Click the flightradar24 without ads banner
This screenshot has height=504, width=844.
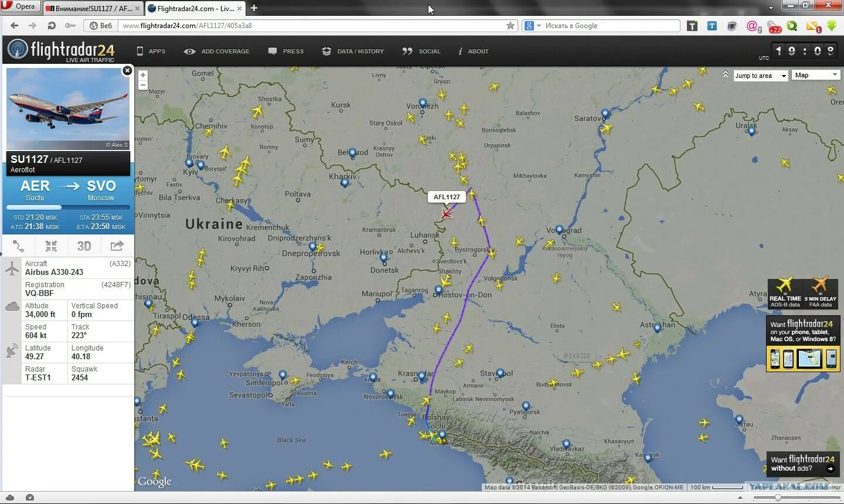click(x=803, y=464)
